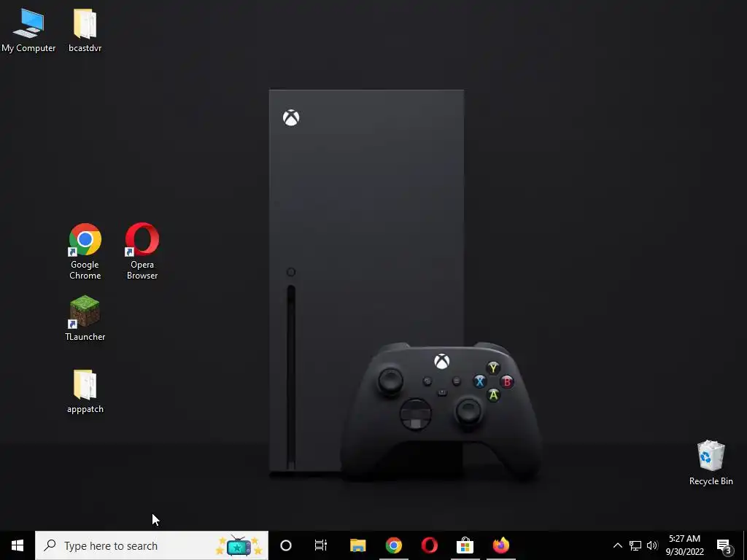Open the network status tray icon
Screen dimensions: 747x560
[635, 545]
